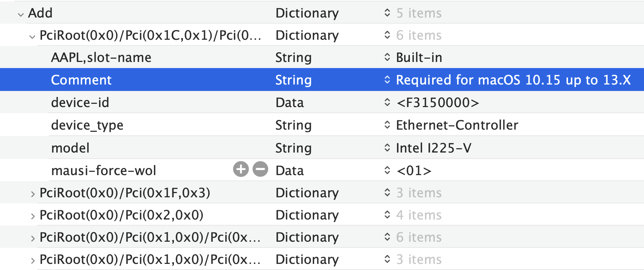Collapse the expanded PciRoot 0x1C,0x1 entry
The height and width of the screenshot is (270, 644).
click(32, 37)
